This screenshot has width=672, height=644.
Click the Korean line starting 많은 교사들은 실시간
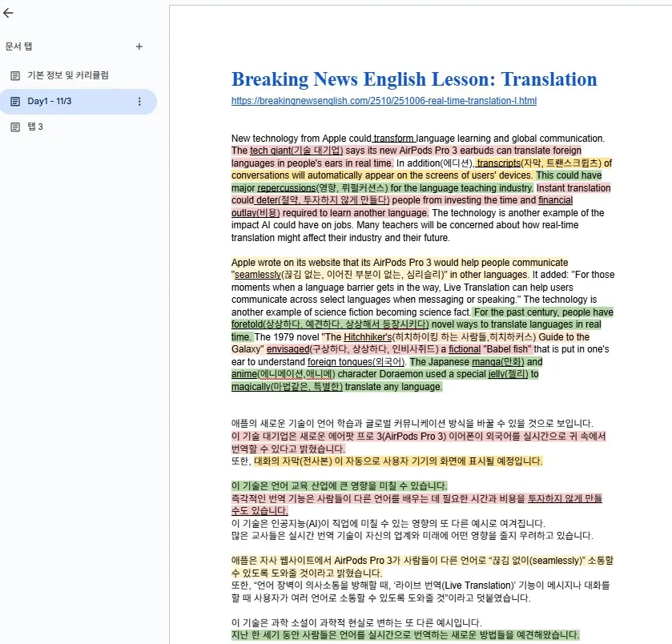412,536
